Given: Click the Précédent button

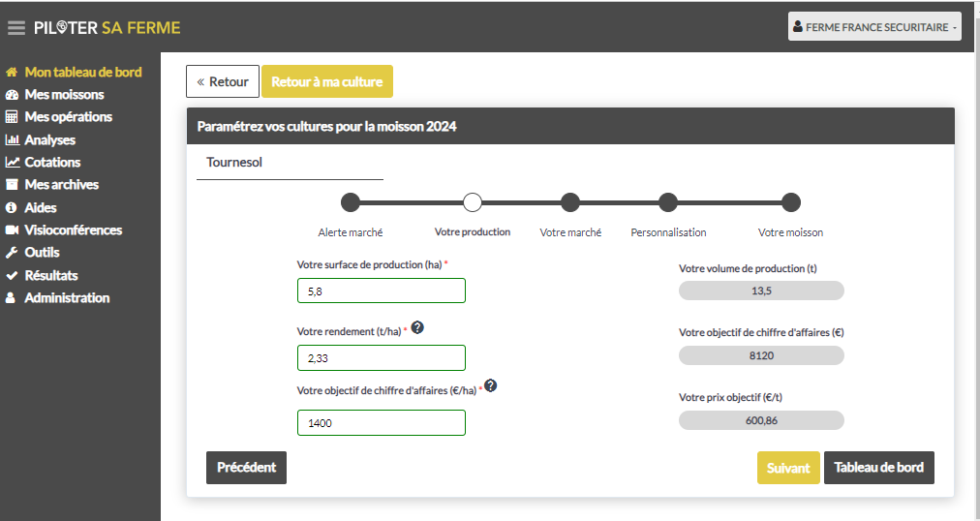Looking at the screenshot, I should pos(246,468).
